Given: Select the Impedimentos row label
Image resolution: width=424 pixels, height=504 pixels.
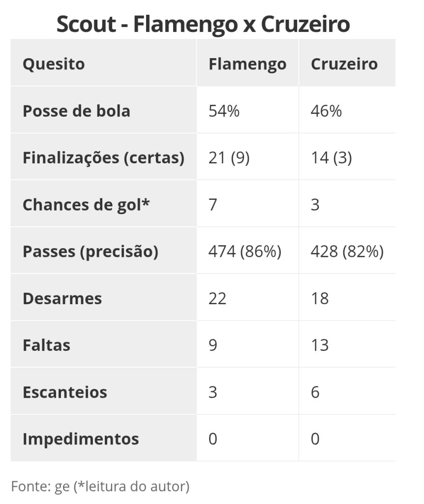Looking at the screenshot, I should [81, 439].
